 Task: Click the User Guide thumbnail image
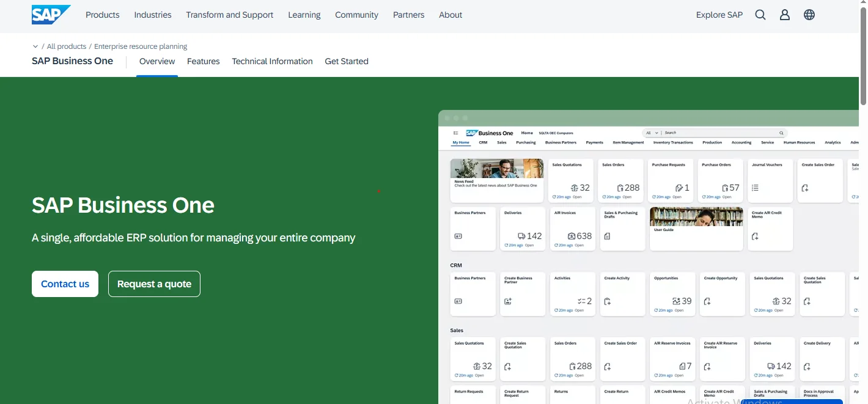point(696,216)
